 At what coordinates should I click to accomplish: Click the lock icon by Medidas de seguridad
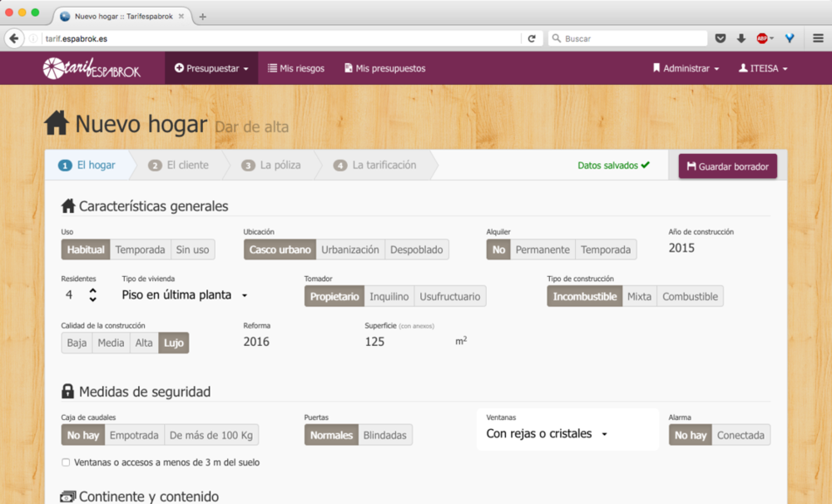point(67,391)
